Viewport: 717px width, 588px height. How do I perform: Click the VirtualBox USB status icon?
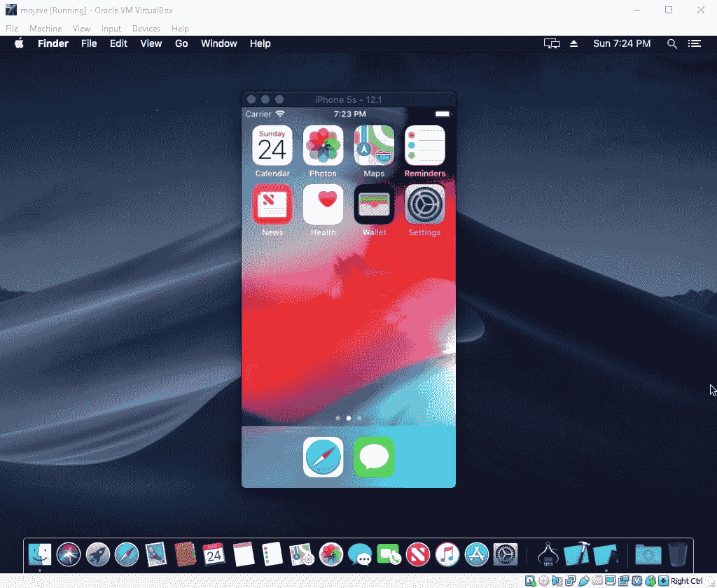[583, 581]
